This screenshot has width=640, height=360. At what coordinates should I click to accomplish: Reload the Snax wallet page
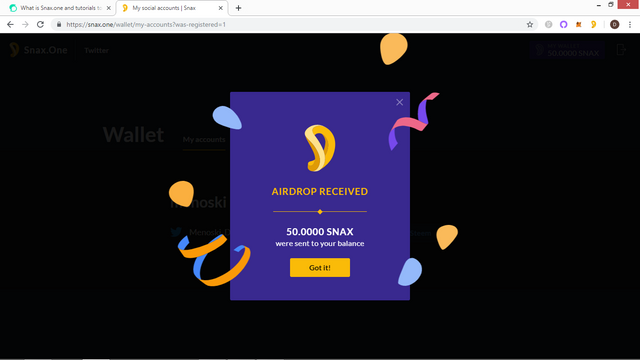pos(40,24)
